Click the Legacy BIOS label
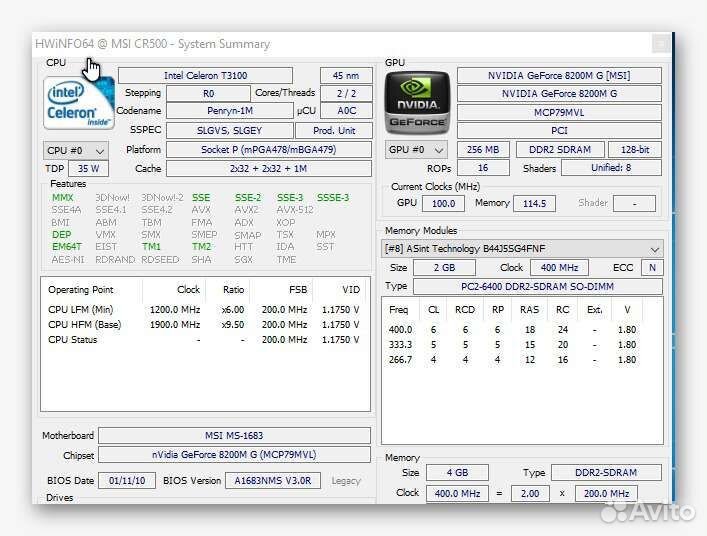Viewport: 707px width, 536px height. click(346, 481)
